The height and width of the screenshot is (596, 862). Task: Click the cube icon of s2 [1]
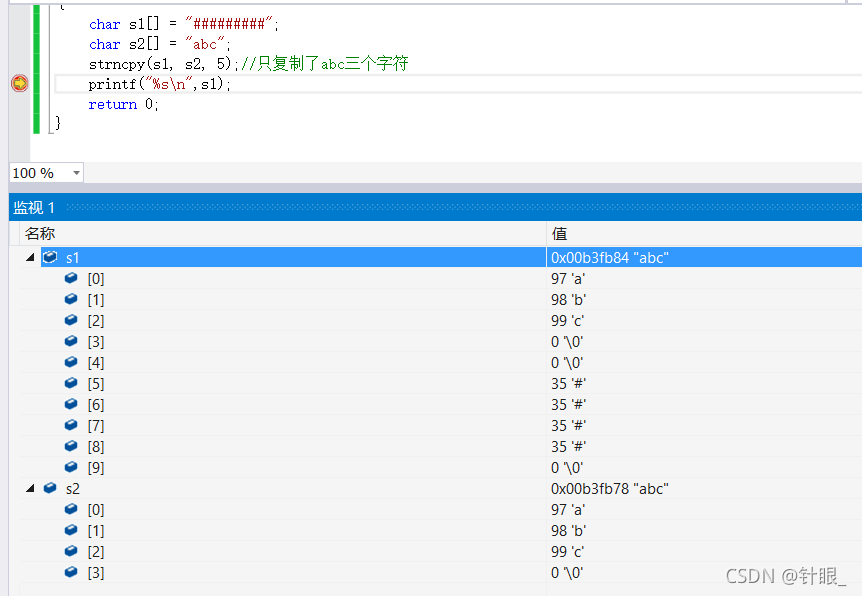[x=71, y=530]
